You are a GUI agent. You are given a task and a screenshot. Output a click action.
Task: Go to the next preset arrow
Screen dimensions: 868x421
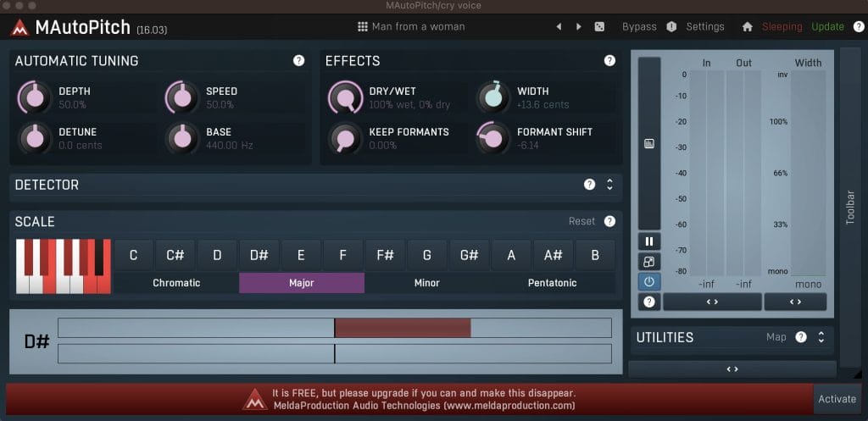point(579,27)
